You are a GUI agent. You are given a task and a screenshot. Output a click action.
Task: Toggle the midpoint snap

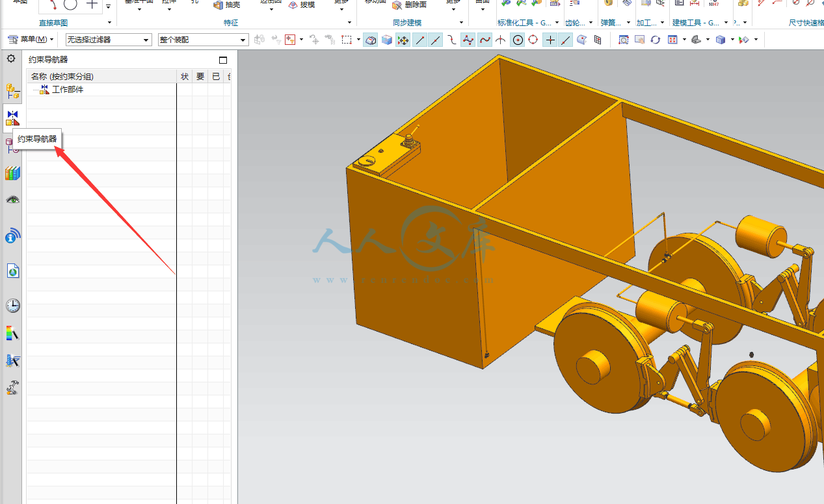click(436, 40)
